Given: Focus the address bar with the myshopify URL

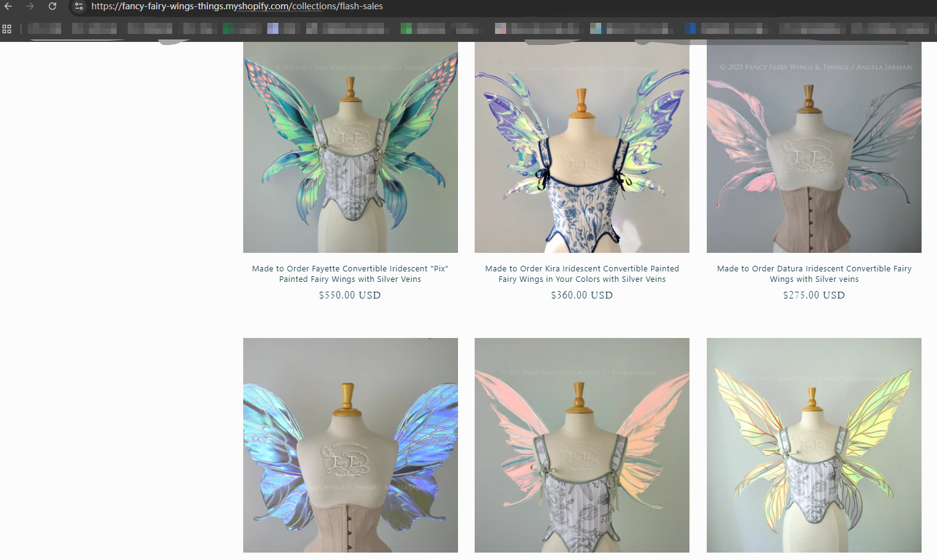Looking at the screenshot, I should pyautogui.click(x=237, y=6).
